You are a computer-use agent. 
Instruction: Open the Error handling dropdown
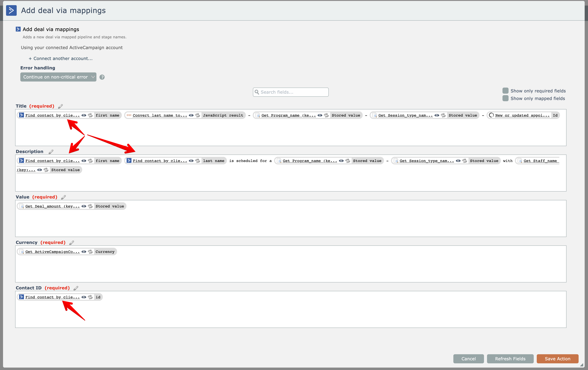(58, 77)
